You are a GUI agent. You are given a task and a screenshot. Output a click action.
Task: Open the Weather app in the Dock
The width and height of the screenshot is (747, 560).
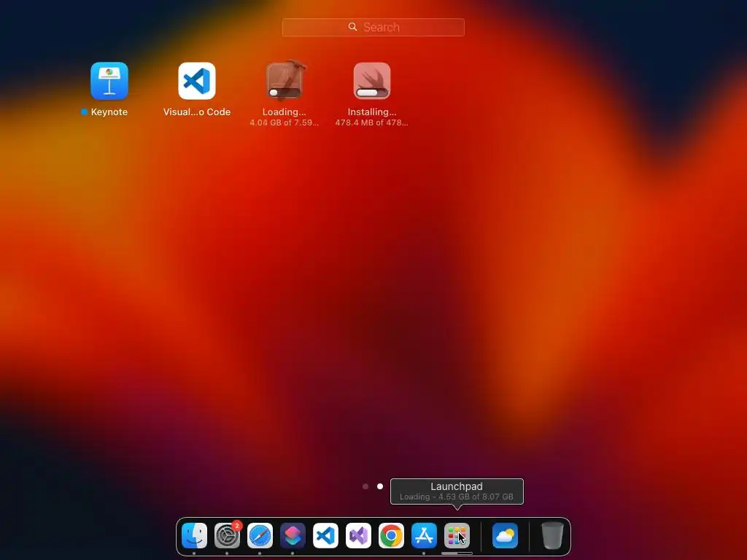click(x=505, y=535)
